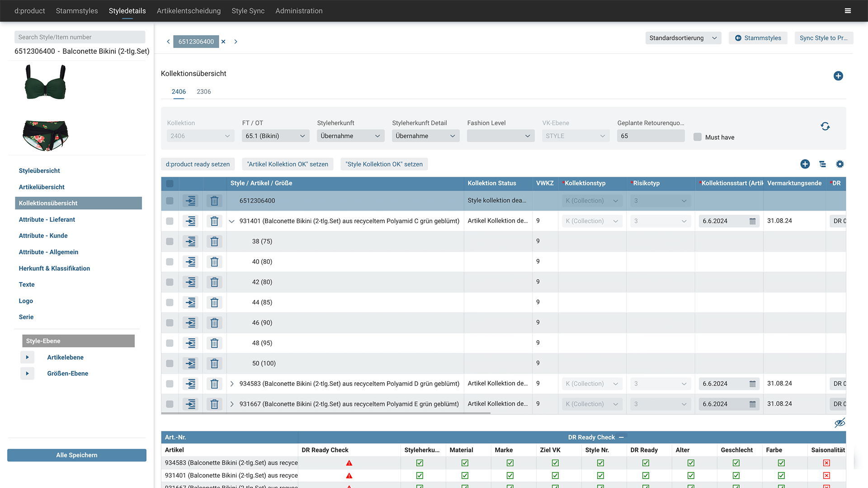This screenshot has width=868, height=488.
Task: Tick checkbox for size 38 (75)
Action: (x=170, y=241)
